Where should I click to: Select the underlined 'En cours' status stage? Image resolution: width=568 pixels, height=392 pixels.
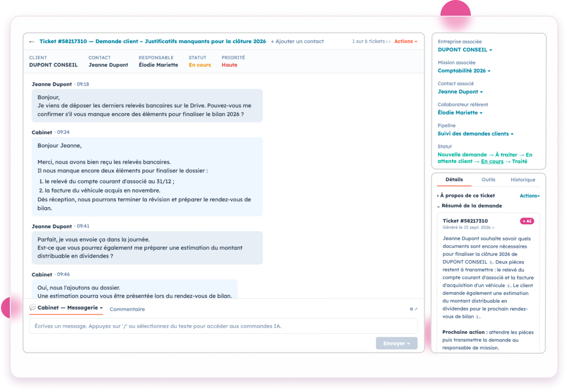[x=492, y=162]
